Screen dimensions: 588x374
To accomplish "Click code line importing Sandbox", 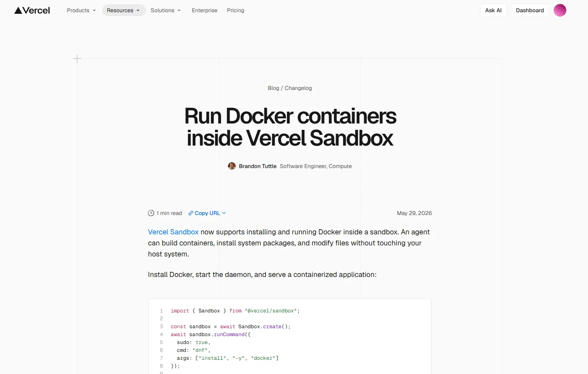I will 235,311.
